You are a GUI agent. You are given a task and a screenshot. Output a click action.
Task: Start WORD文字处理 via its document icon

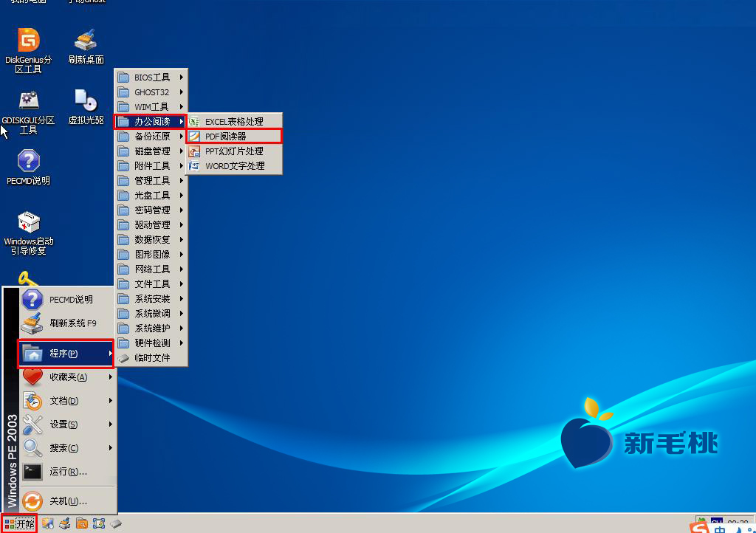pyautogui.click(x=194, y=166)
